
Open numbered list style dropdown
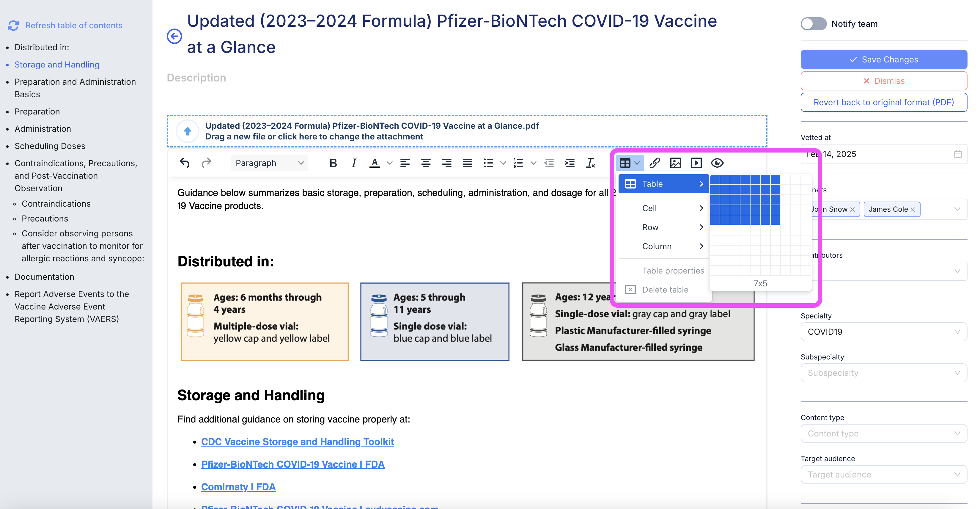(533, 163)
